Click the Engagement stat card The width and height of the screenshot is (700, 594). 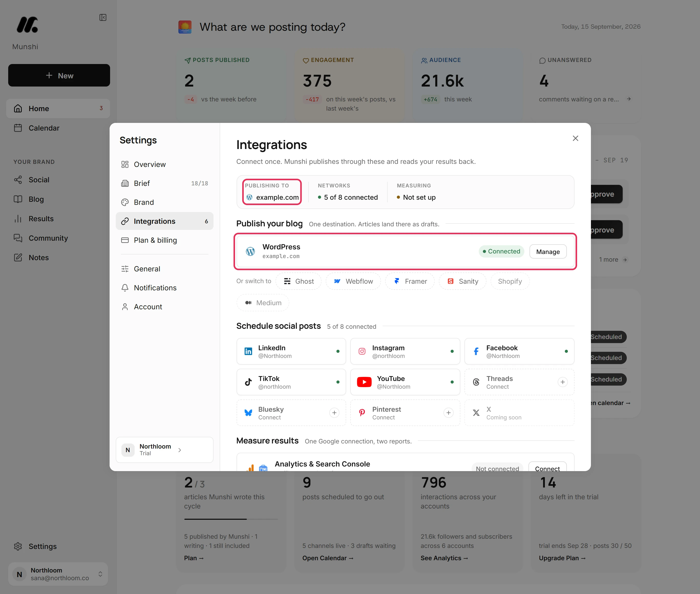[349, 86]
